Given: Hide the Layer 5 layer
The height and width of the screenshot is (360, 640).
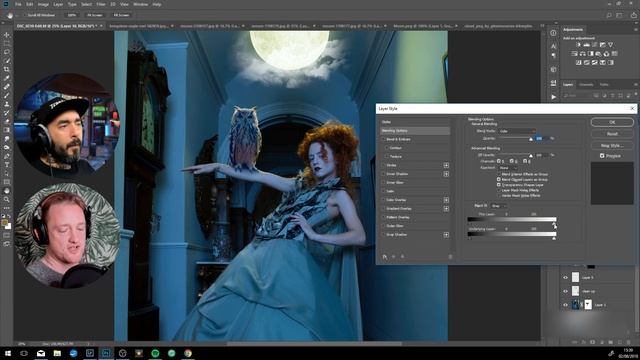Looking at the screenshot, I should point(565,278).
